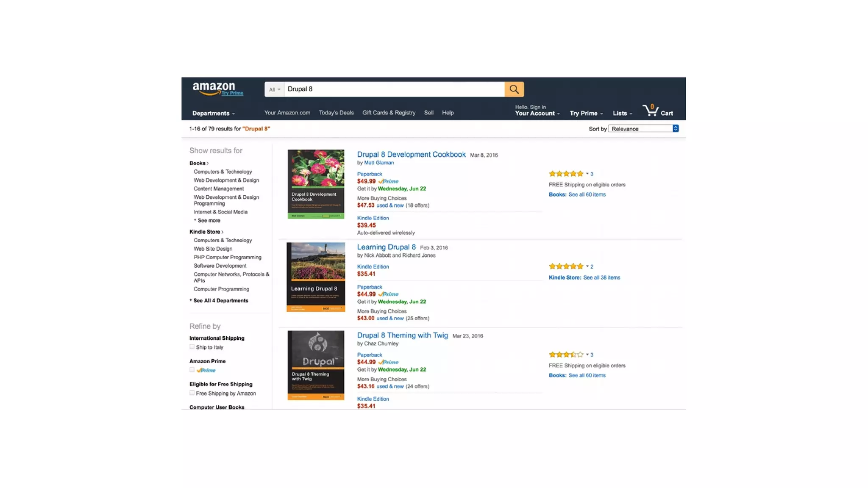Click the orange search magnifier button
868x488 pixels.
[x=514, y=89]
